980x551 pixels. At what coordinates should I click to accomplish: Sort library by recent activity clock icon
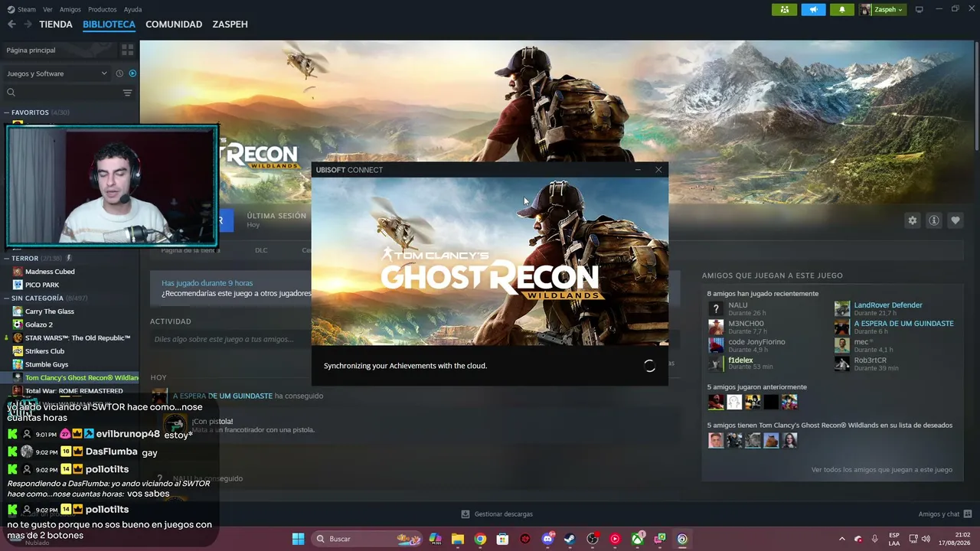[119, 73]
